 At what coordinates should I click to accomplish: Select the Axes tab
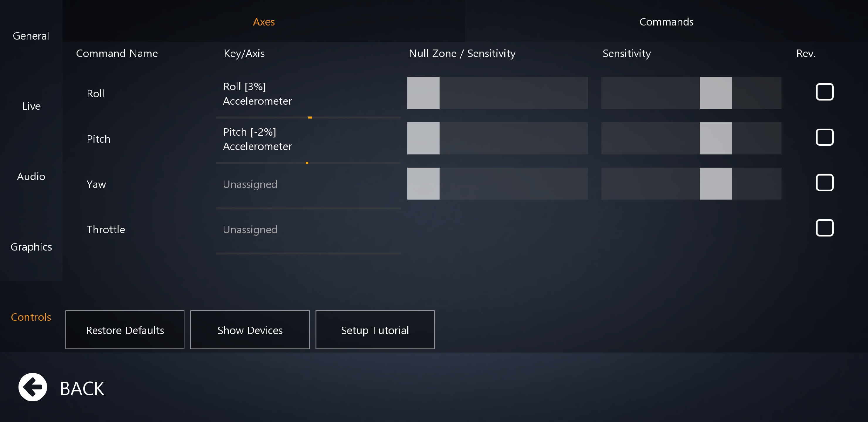point(264,22)
